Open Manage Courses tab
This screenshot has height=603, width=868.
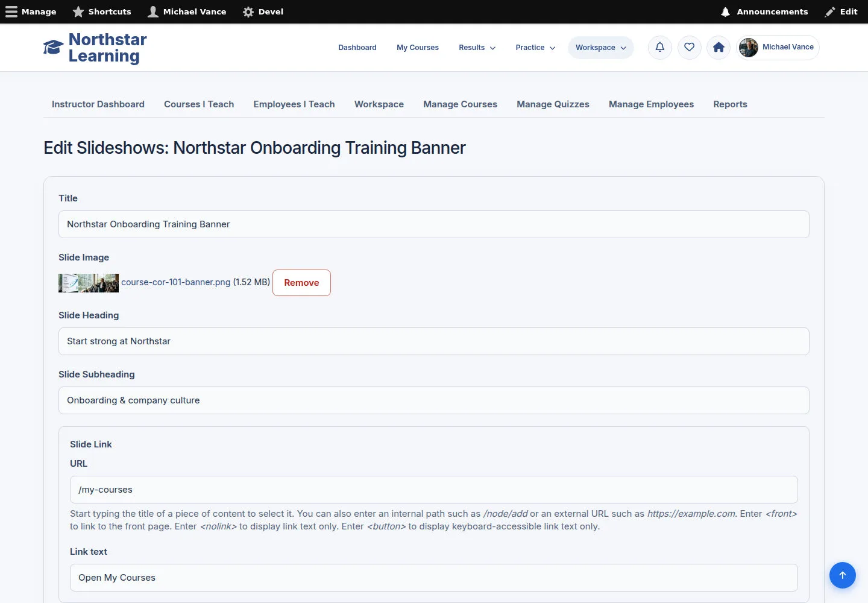pyautogui.click(x=461, y=104)
